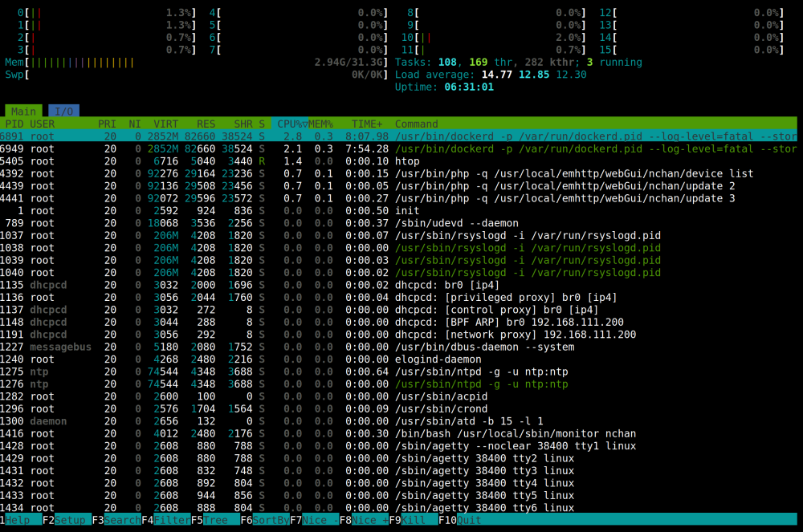Select the nchan/device list php process
Image resolution: width=803 pixels, height=532 pixels.
[x=398, y=173]
